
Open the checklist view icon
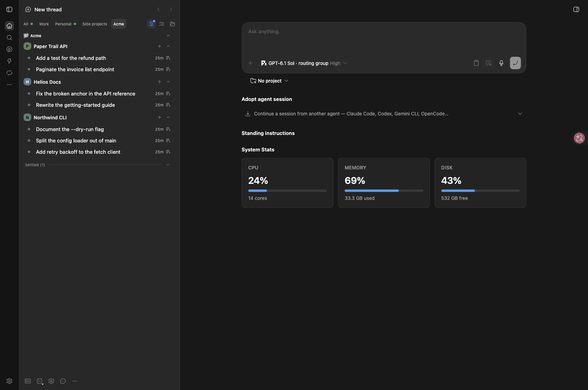[x=162, y=24]
